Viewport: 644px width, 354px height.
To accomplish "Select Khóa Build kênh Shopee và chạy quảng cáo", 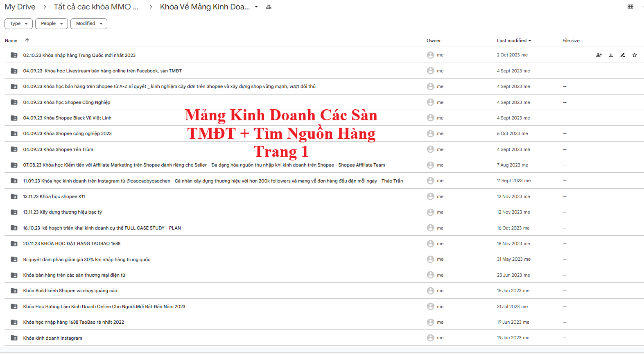I will pyautogui.click(x=70, y=291).
